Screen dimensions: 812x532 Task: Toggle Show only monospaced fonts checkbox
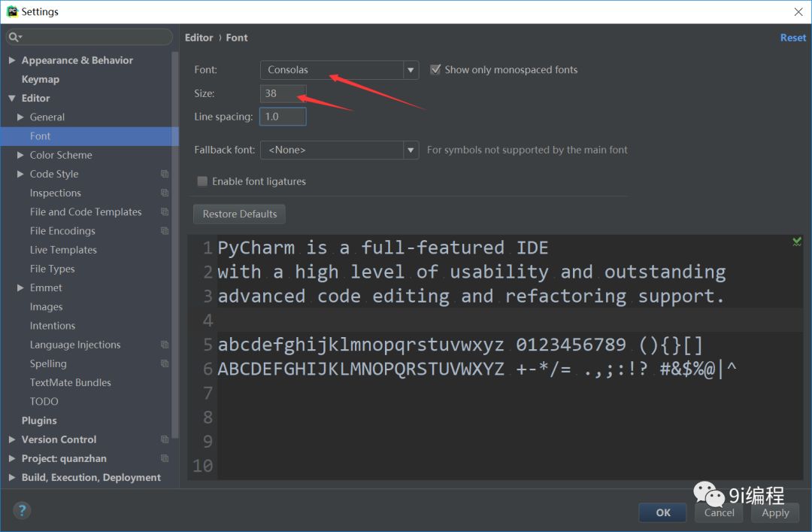point(435,69)
